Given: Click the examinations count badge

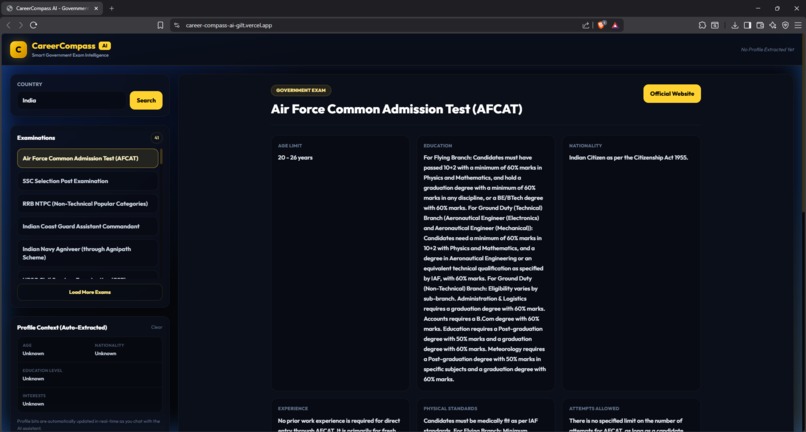Looking at the screenshot, I should tap(156, 138).
